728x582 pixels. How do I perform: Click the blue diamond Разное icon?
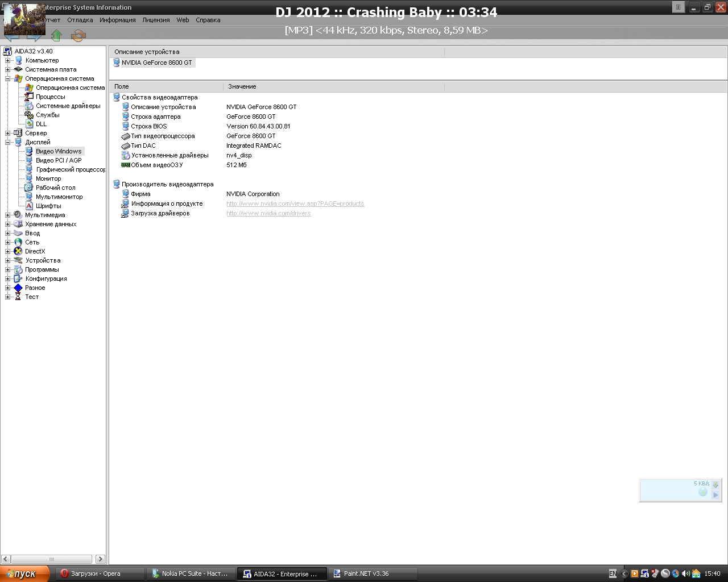pyautogui.click(x=18, y=288)
